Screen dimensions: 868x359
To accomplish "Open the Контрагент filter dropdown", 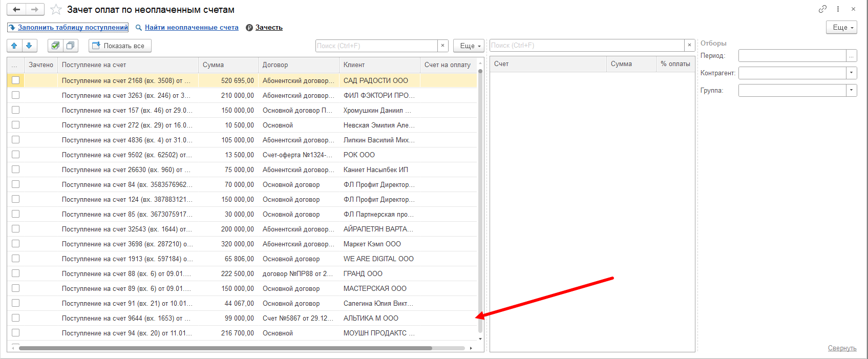I will click(x=851, y=73).
